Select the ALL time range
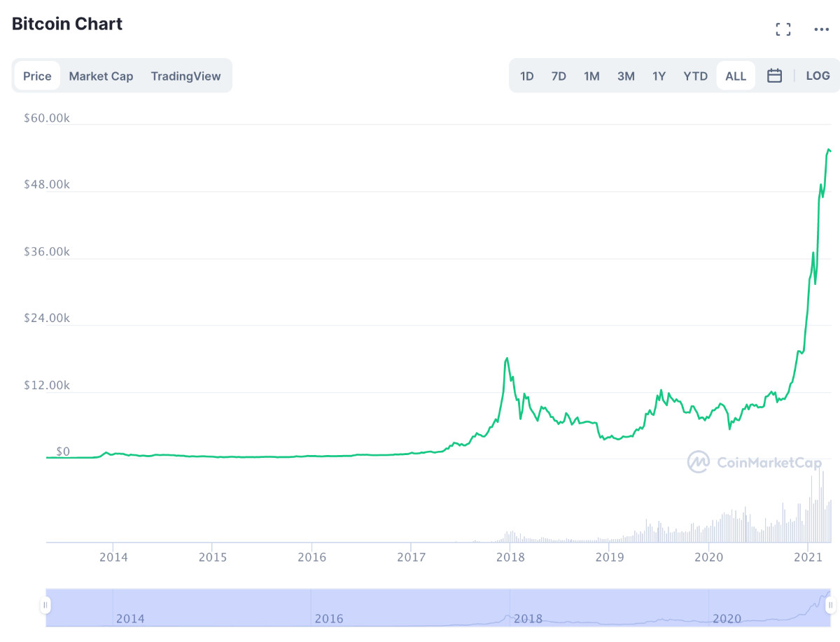Viewport: 840px width, 642px height. pyautogui.click(x=736, y=76)
